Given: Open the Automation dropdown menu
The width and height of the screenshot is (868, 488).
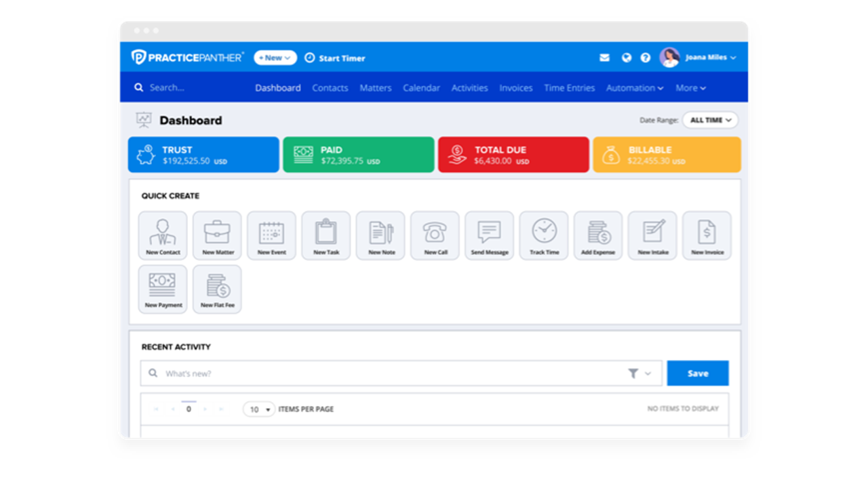Looking at the screenshot, I should click(635, 88).
